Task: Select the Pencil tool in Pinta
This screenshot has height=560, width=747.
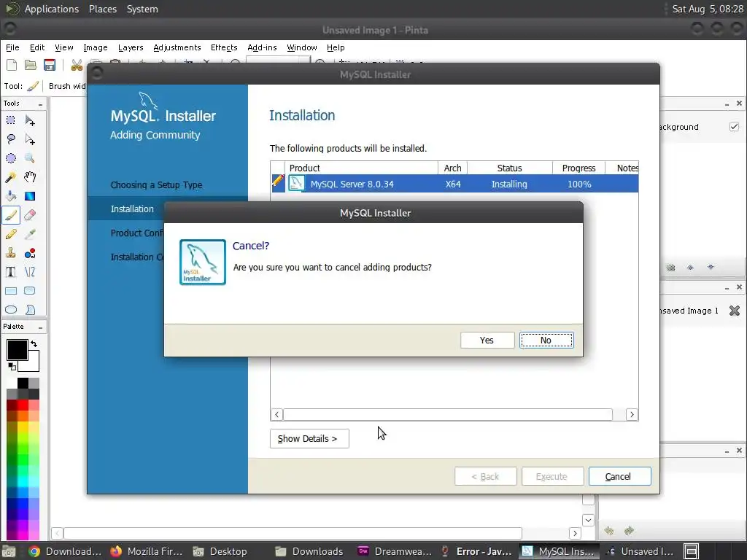Action: coord(11,234)
